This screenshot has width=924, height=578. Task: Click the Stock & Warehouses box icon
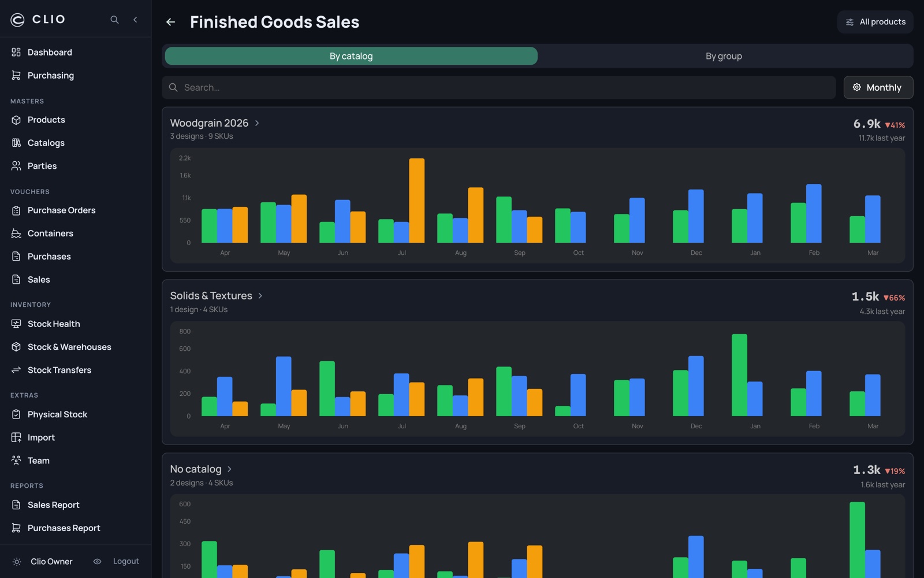(x=16, y=347)
